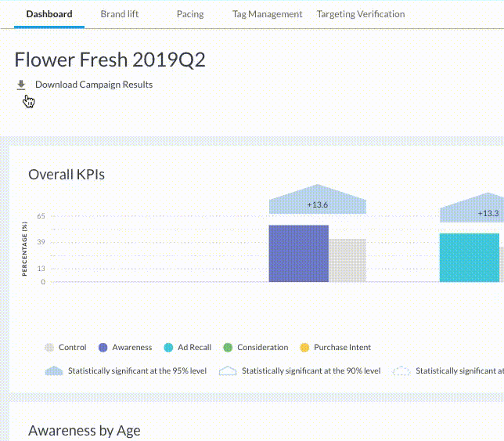Click the Control legend dot

pyautogui.click(x=49, y=348)
